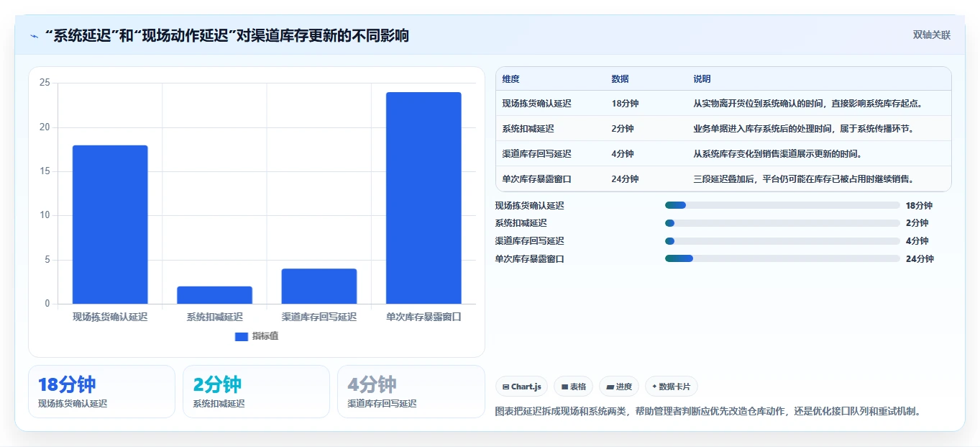Click the 15 y-axis tick label
This screenshot has height=447, width=980.
click(x=45, y=171)
